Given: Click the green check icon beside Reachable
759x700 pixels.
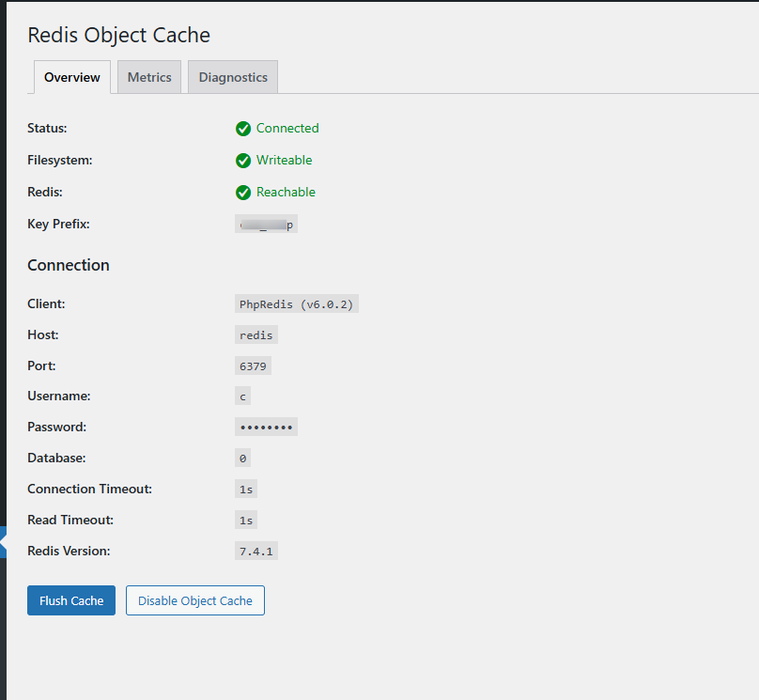Looking at the screenshot, I should [x=243, y=193].
